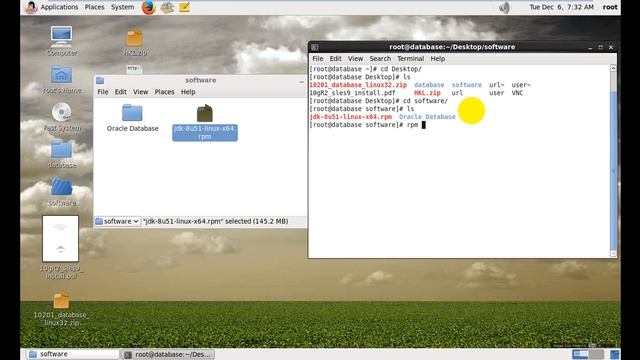Image resolution: width=640 pixels, height=360 pixels.
Task: Select the disc drive desktop icon
Action: click(x=62, y=117)
